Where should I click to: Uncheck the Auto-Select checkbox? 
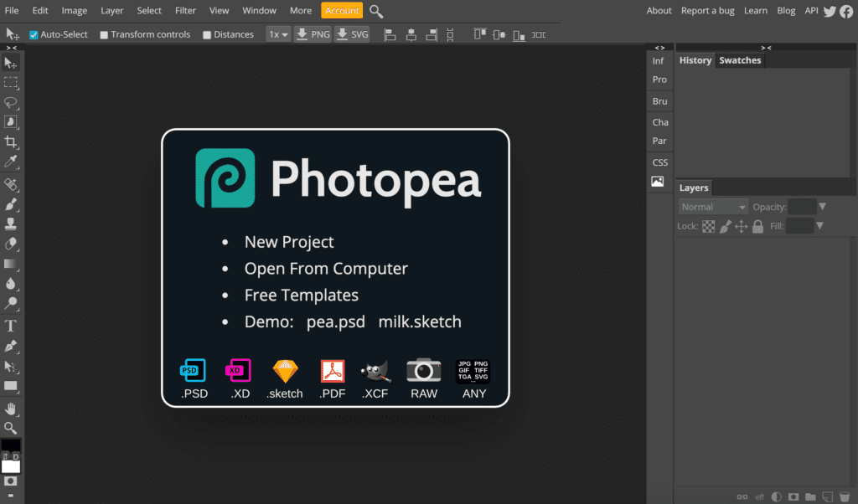34,35
